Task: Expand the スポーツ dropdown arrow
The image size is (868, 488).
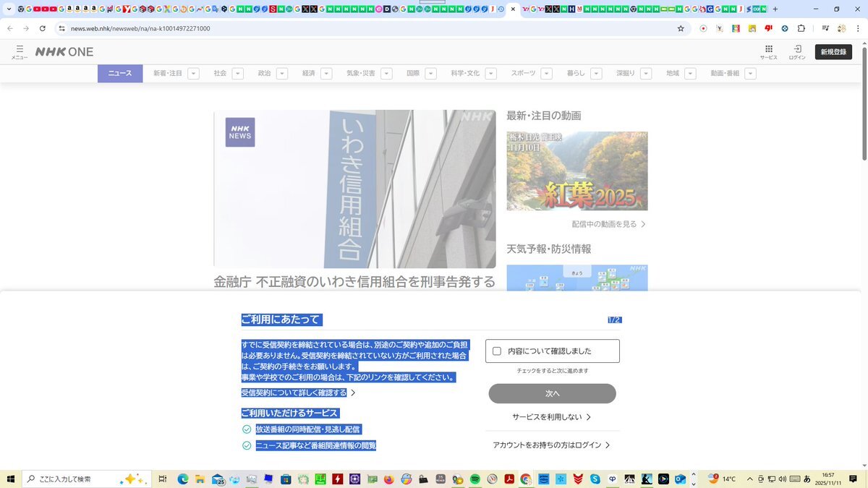Action: pyautogui.click(x=547, y=73)
